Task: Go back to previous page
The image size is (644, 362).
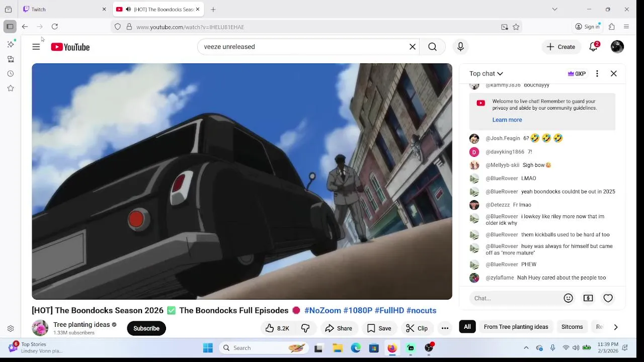Action: coord(25,27)
